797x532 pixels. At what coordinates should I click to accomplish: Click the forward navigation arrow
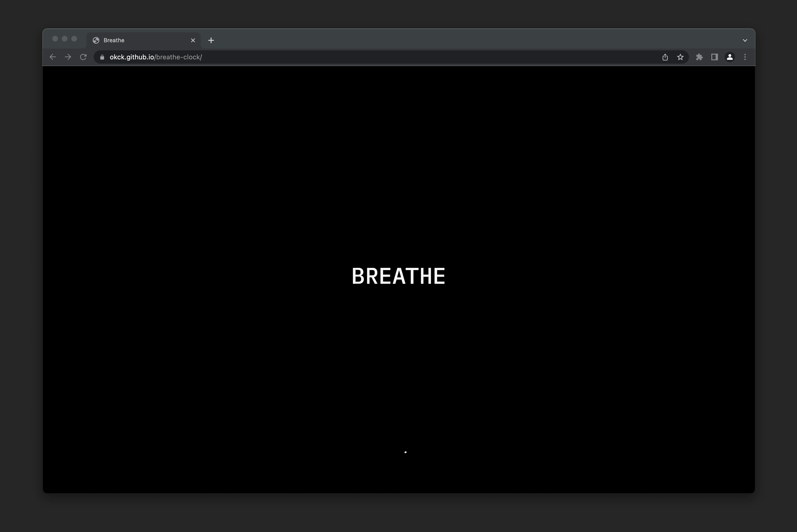pyautogui.click(x=68, y=57)
